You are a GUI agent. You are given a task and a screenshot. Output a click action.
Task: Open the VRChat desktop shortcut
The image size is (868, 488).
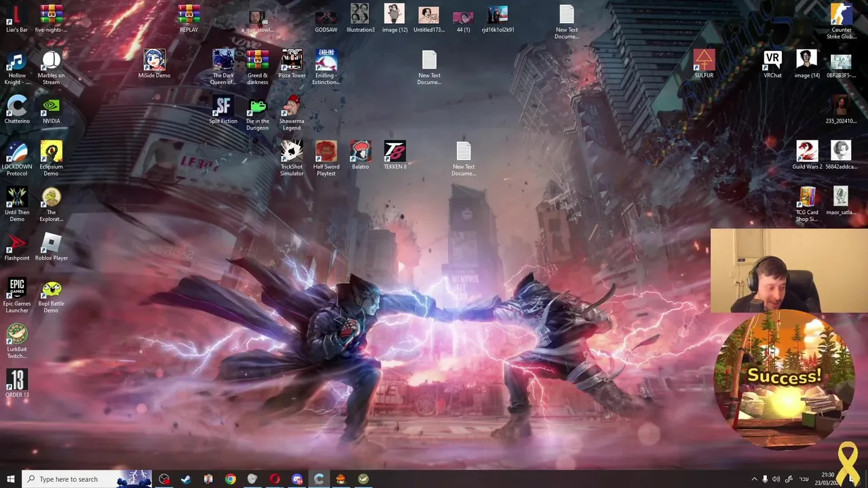click(x=772, y=64)
